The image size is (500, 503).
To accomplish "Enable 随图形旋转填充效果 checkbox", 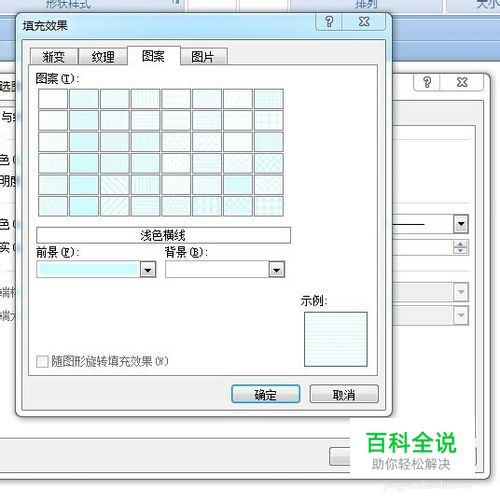I will [42, 361].
